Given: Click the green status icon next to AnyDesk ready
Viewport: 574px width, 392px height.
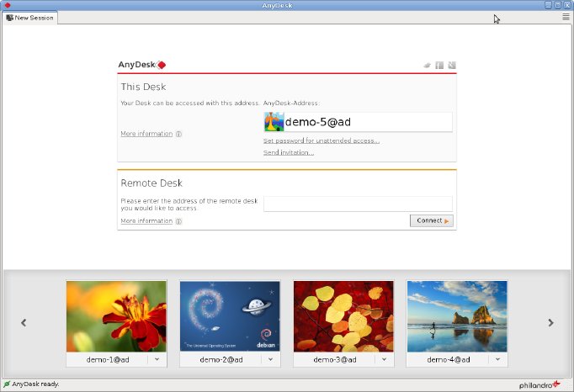Looking at the screenshot, I should (7, 384).
